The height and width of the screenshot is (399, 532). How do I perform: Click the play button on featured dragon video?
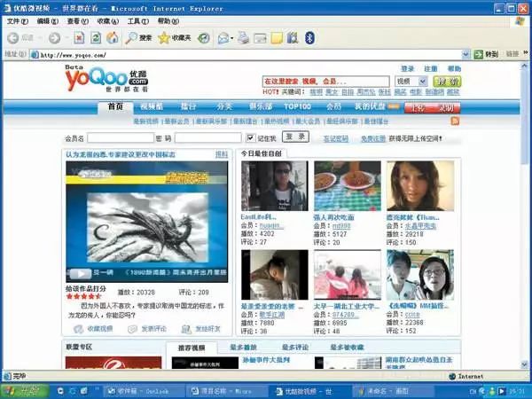81,273
